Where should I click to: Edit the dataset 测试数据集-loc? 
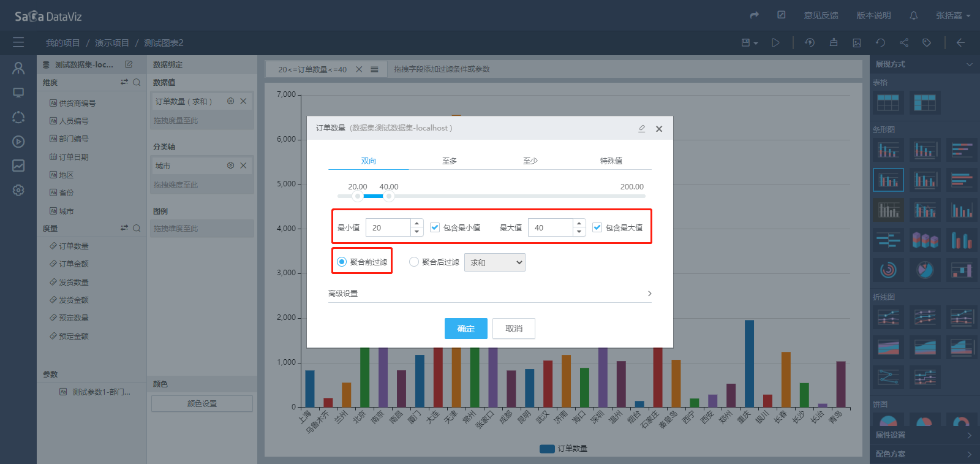click(x=129, y=64)
